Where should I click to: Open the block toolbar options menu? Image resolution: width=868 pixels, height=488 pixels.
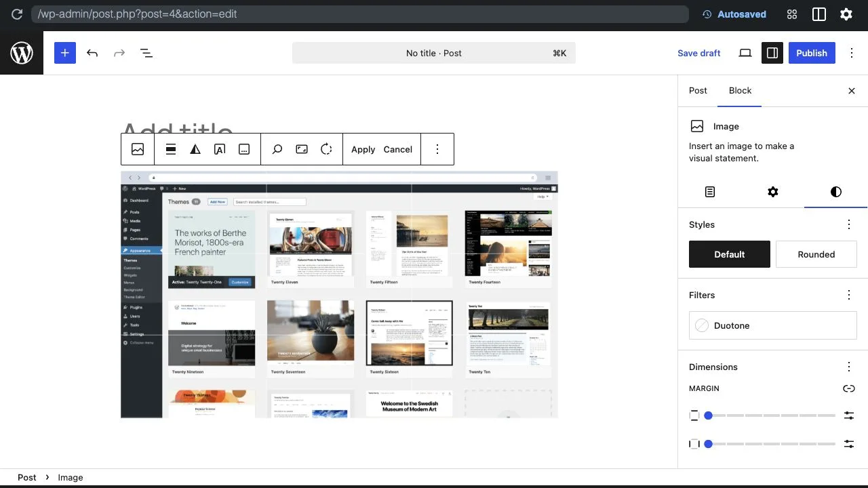pos(437,149)
